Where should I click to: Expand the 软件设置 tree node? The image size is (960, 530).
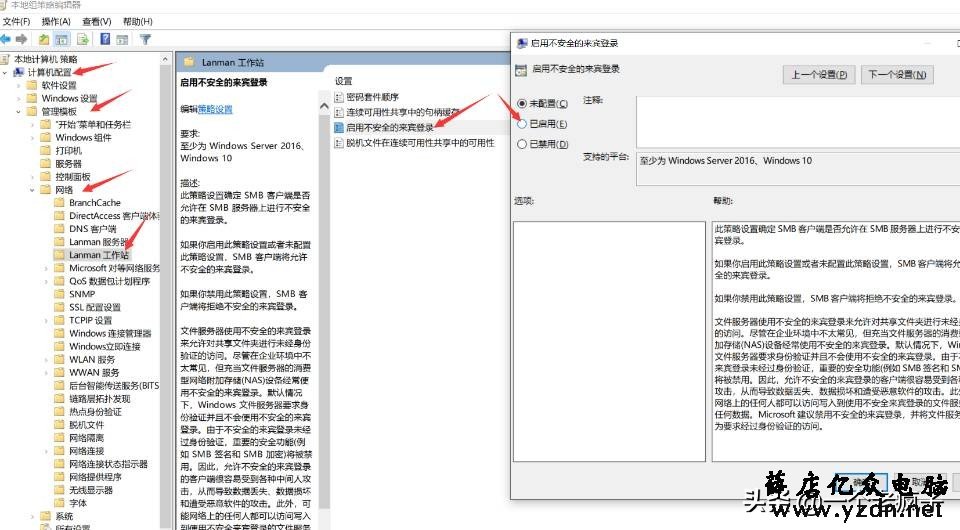(x=18, y=85)
